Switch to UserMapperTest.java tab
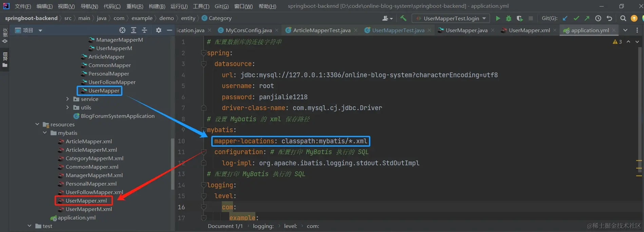Screen dimensions: 644x232 (398, 30)
